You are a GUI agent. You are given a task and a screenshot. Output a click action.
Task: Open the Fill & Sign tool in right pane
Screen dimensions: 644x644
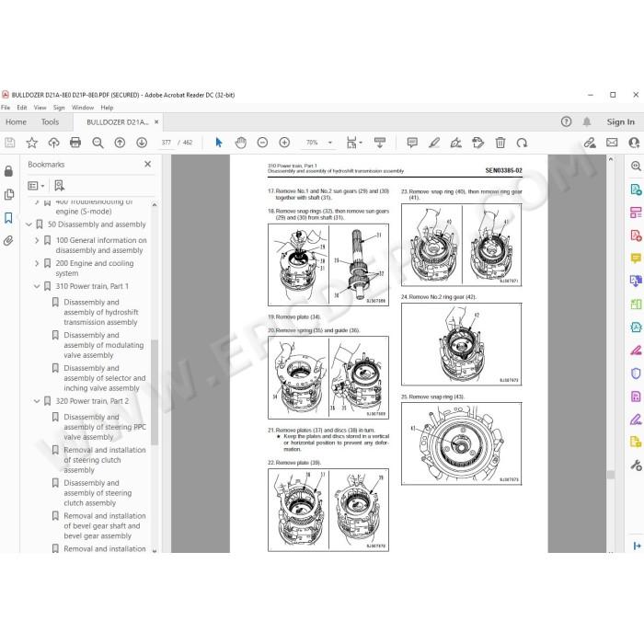636,420
